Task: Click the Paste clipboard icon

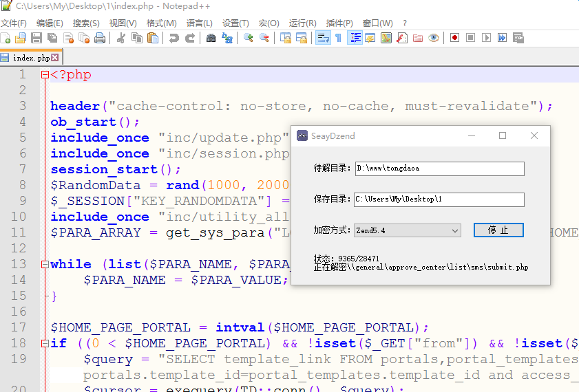Action: click(153, 38)
